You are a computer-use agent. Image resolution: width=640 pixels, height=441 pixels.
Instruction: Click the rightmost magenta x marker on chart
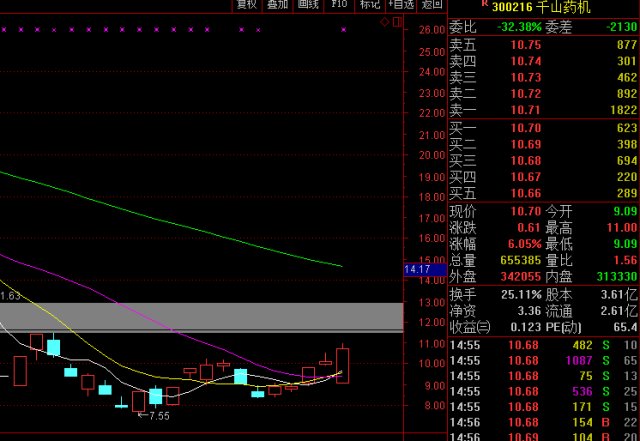coord(344,29)
